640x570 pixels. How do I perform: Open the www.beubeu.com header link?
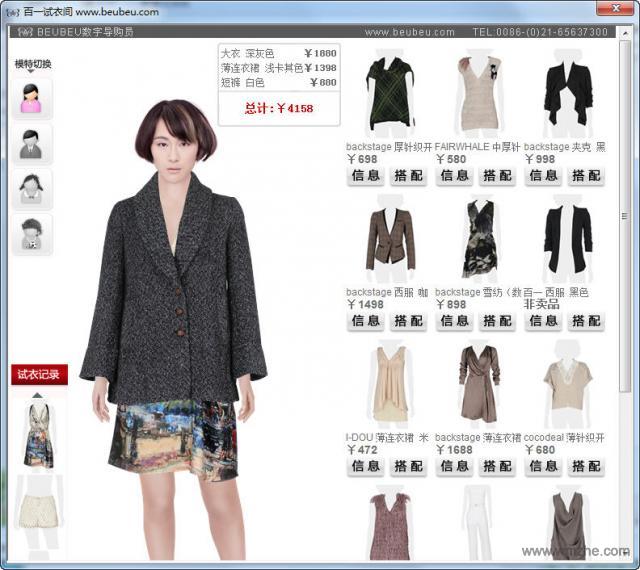point(404,32)
